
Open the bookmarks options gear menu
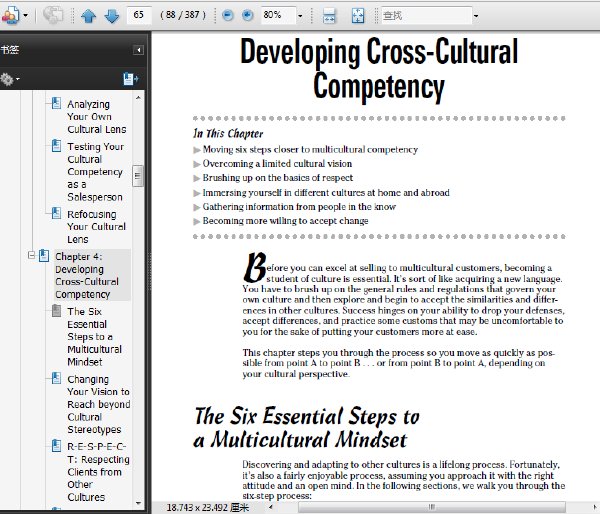(10, 79)
